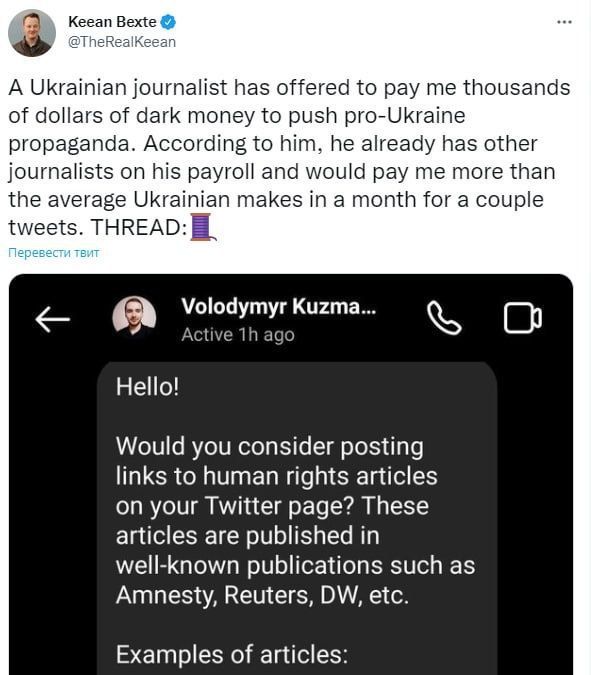591x675 pixels.
Task: Click the thread spool emoji
Action: click(203, 227)
